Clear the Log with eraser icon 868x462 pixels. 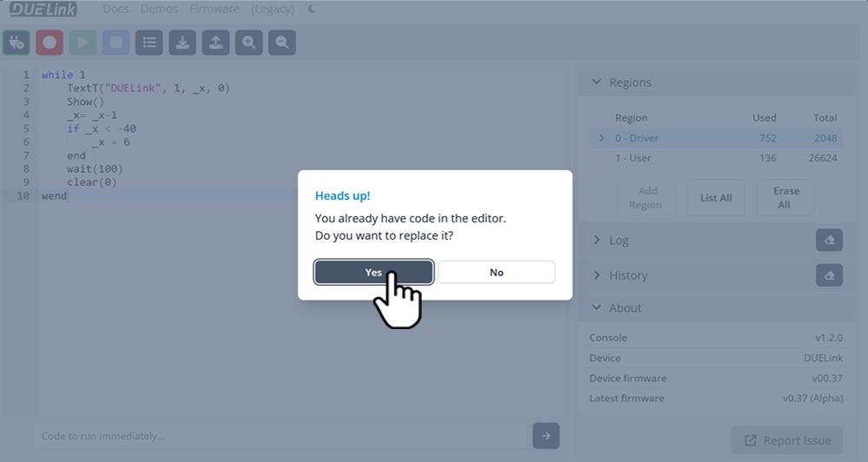(829, 241)
